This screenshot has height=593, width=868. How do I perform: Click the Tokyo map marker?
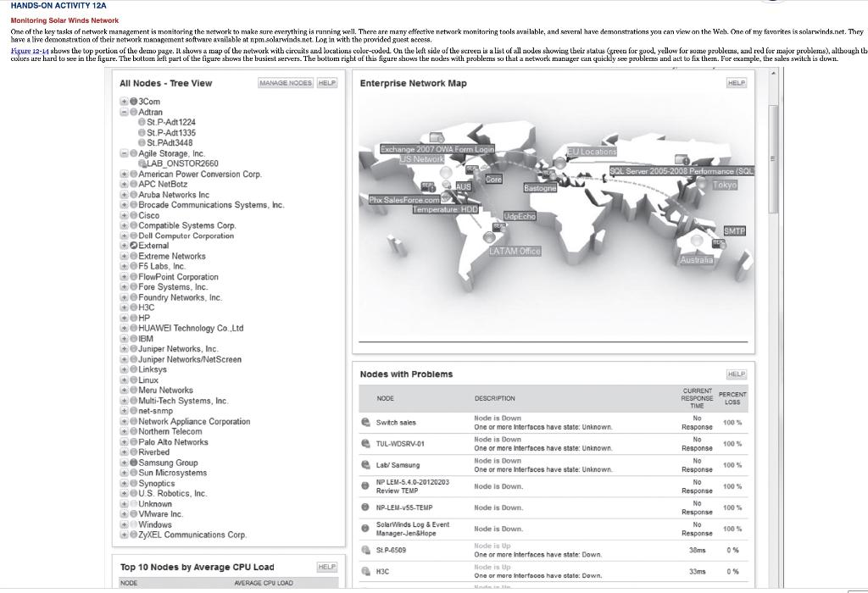(x=701, y=182)
